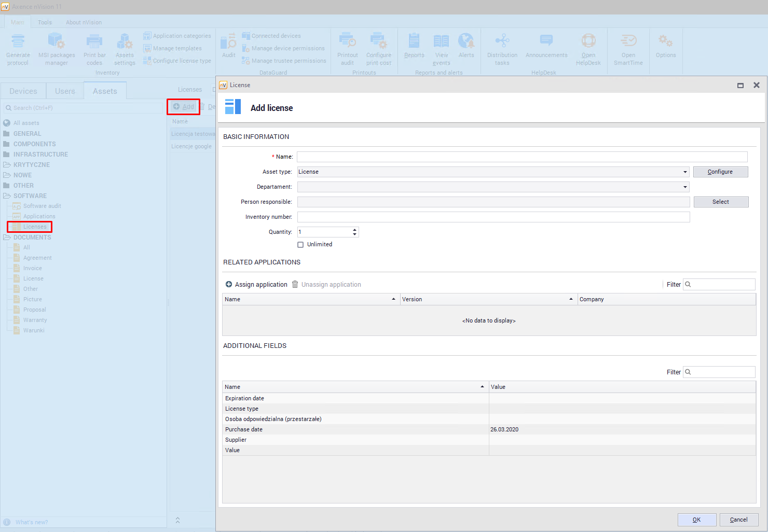This screenshot has width=768, height=532.
Task: Open the Alerts globe icon
Action: (x=466, y=41)
